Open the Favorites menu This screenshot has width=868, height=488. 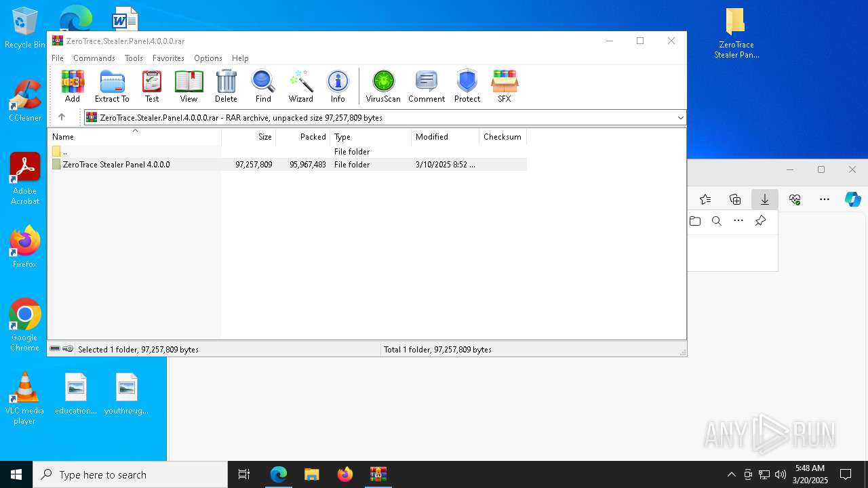coord(168,58)
